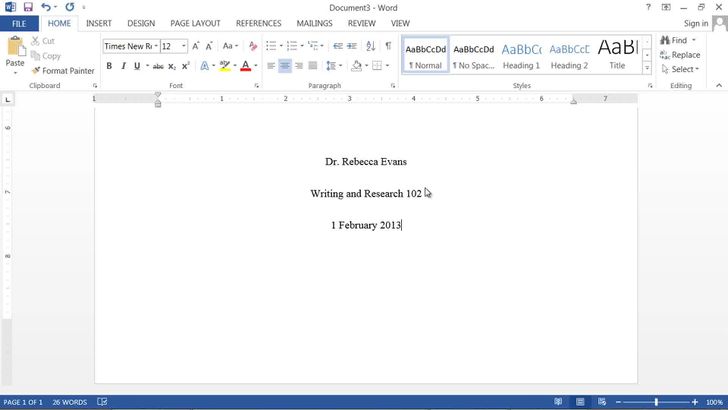Click the zoom in plus button
This screenshot has width=728, height=410.
(695, 402)
